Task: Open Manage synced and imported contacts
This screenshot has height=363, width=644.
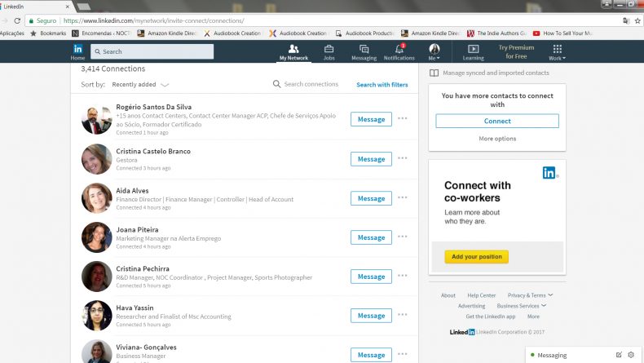Action: (496, 73)
